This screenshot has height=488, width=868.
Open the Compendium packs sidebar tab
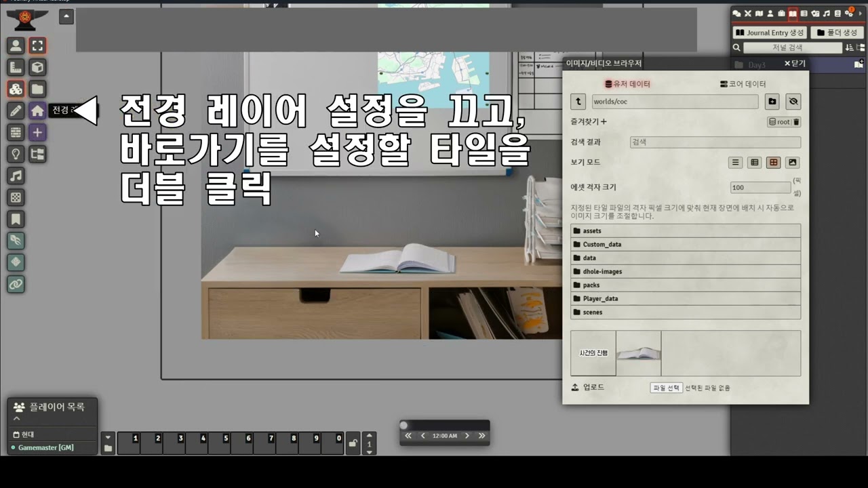[837, 14]
